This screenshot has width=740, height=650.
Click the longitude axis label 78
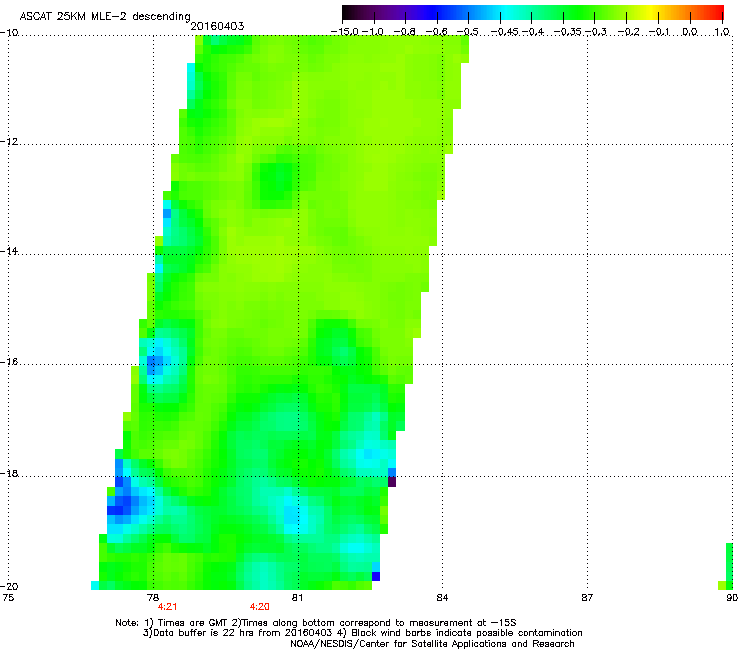pyautogui.click(x=153, y=598)
